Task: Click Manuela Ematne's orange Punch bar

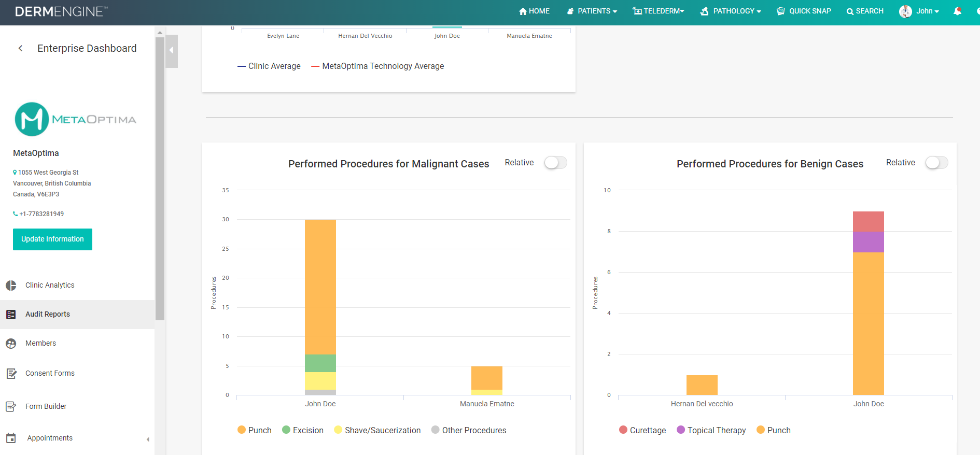Action: [487, 378]
